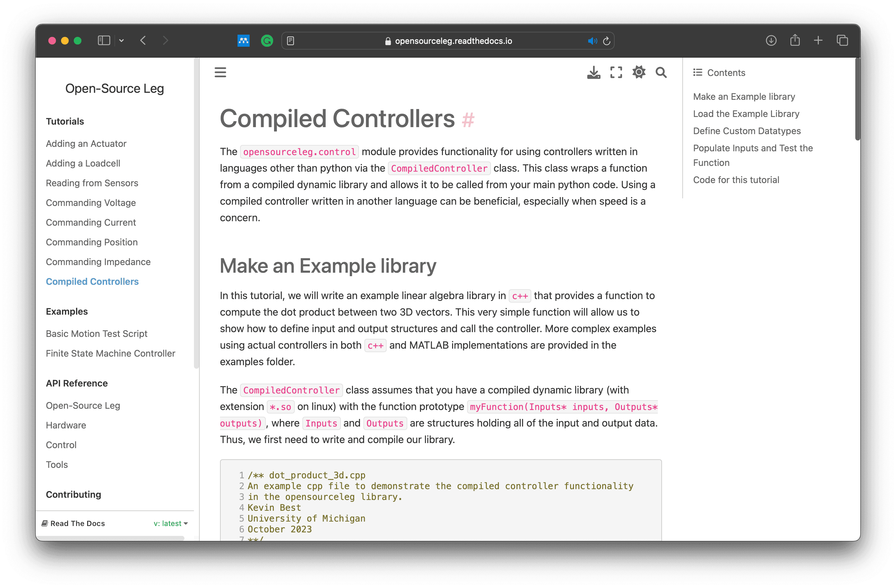Click the Examples section heading
The width and height of the screenshot is (896, 588).
coord(67,311)
